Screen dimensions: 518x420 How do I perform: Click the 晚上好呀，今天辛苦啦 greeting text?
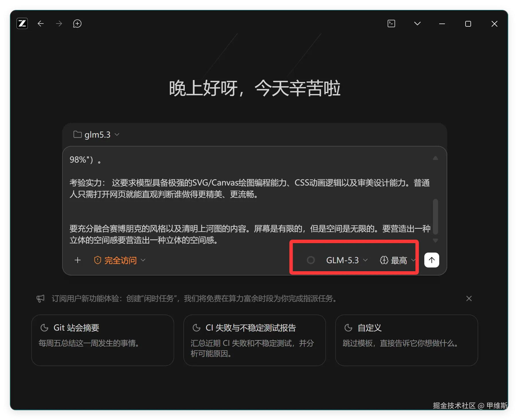(255, 88)
